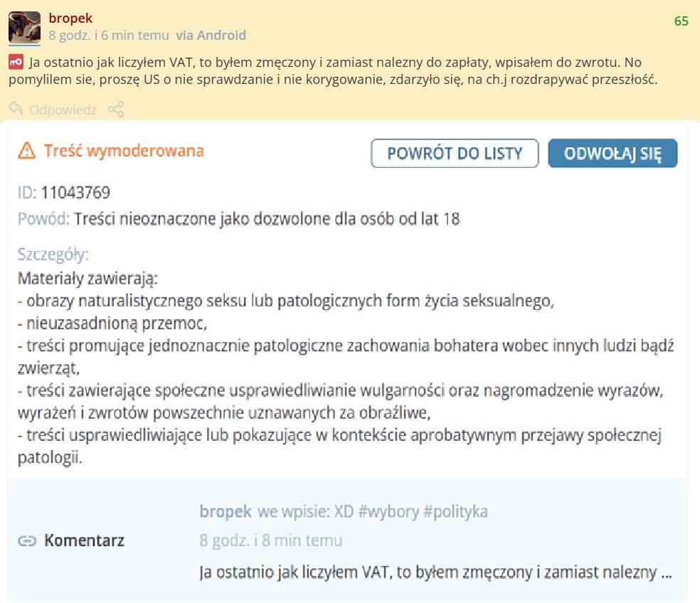The image size is (700, 603).
Task: Click the 'Treść wymoderowana' heading
Action: (124, 151)
